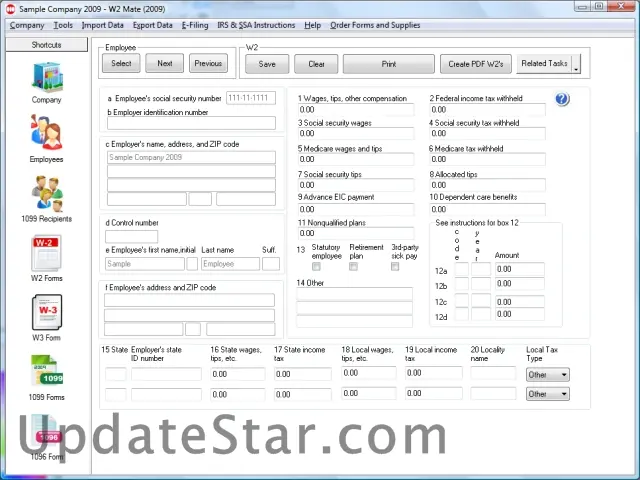Open the Company menu
The height and width of the screenshot is (480, 640).
click(27, 25)
